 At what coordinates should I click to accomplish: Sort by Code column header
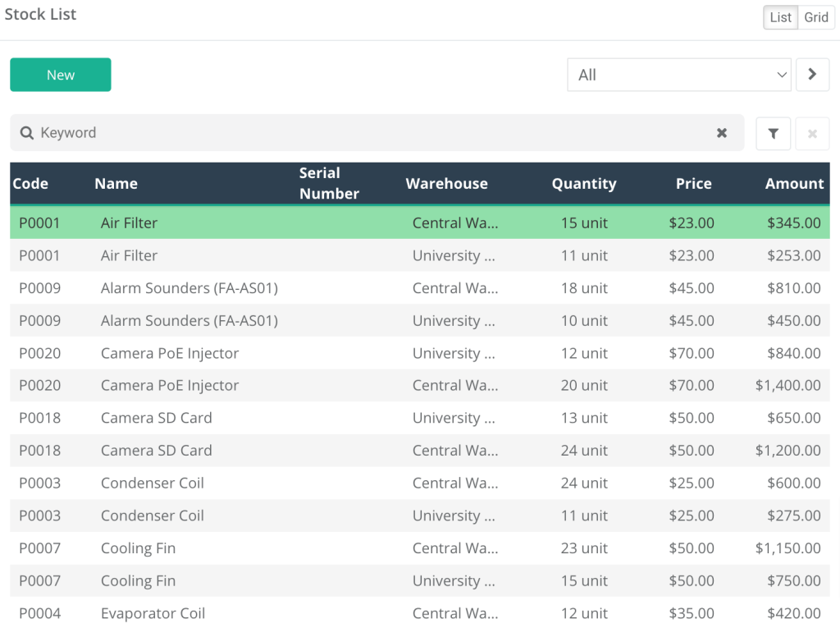[30, 184]
